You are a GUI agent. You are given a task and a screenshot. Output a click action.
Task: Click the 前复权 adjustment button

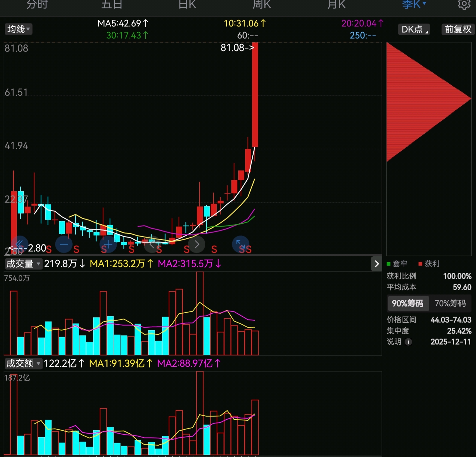(458, 29)
